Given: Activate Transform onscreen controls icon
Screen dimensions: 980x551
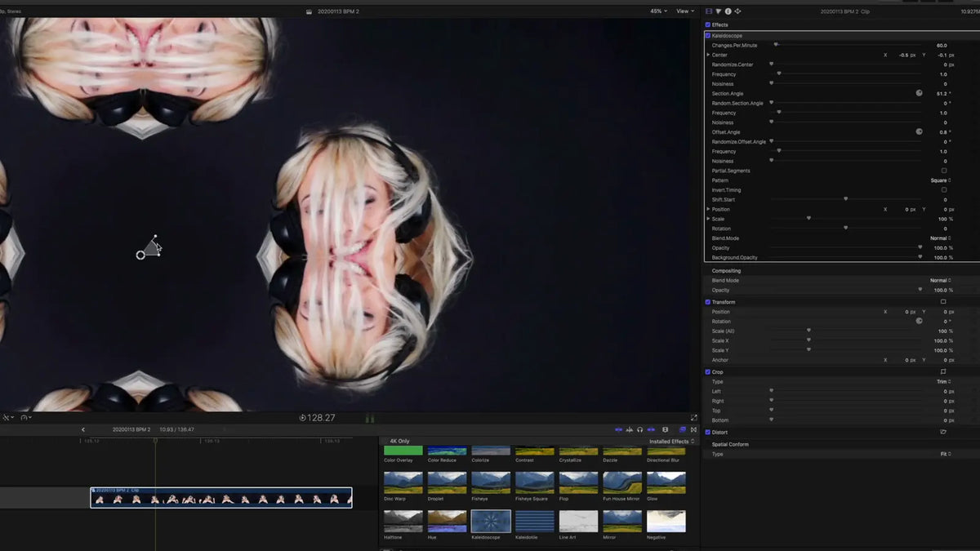Looking at the screenshot, I should coord(943,301).
